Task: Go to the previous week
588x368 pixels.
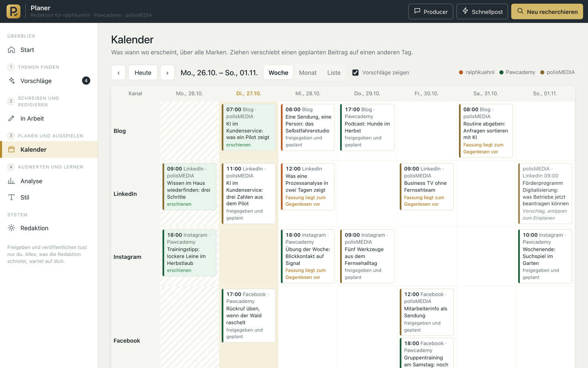Action: click(x=118, y=72)
